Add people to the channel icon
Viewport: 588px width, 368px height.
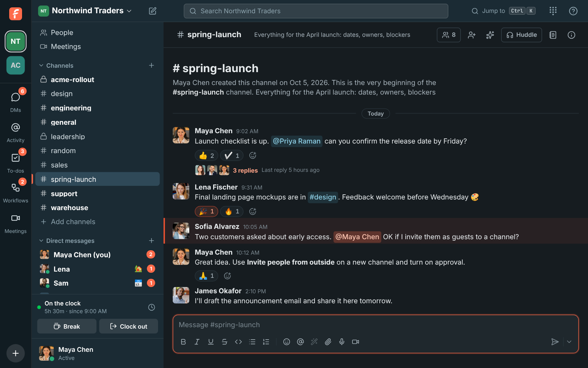click(x=472, y=35)
